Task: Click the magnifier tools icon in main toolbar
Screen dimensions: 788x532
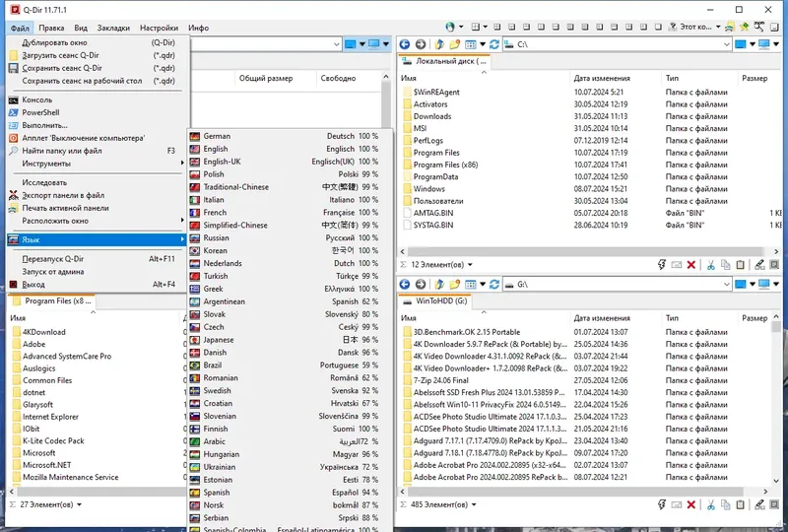Action: point(759,27)
